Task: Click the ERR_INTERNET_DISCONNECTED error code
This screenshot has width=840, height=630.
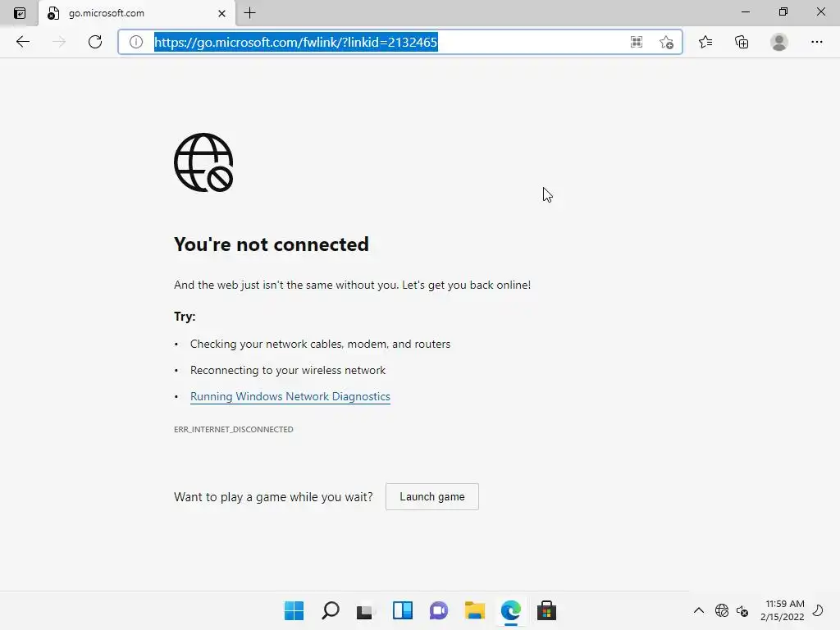Action: pyautogui.click(x=234, y=429)
